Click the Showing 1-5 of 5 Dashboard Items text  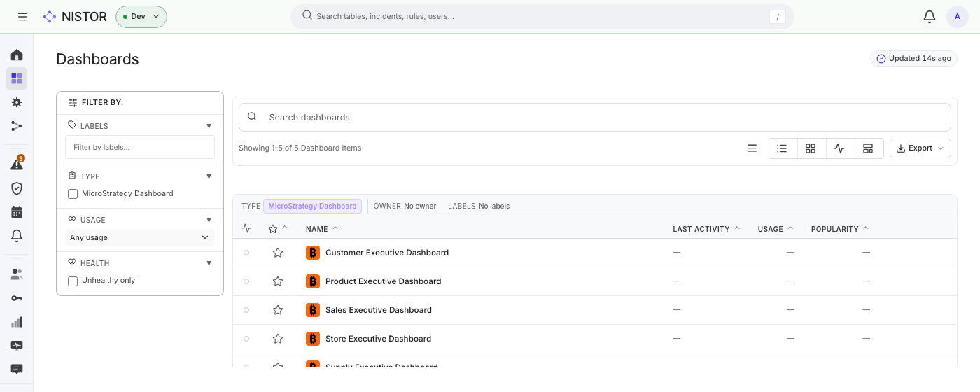[x=300, y=148]
